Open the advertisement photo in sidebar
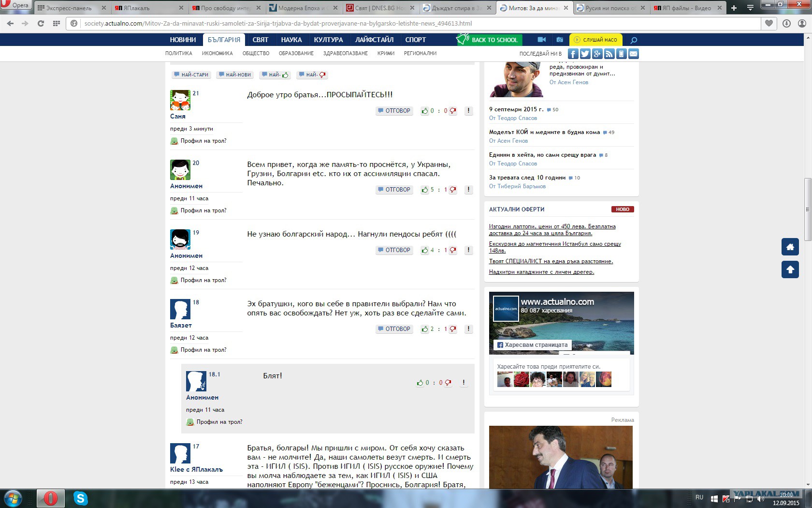Viewport: 812px width, 508px height. coord(561,457)
